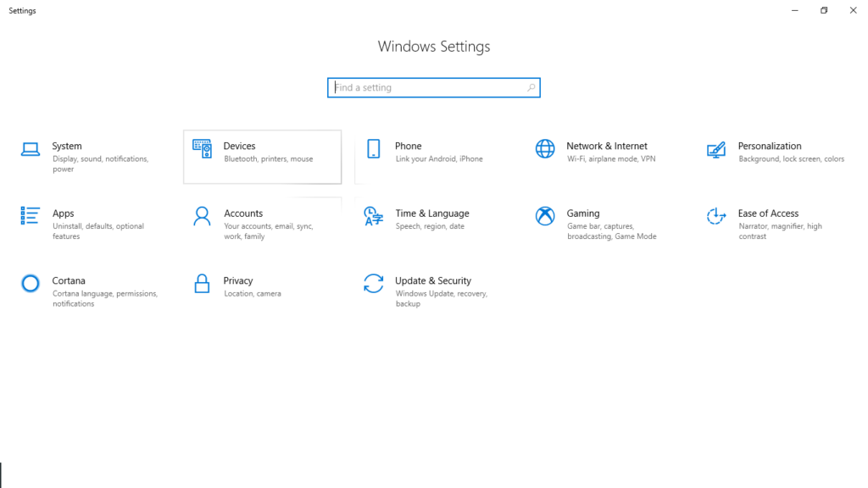
Task: Click 'Display, sound, notifications, power' description
Action: tap(100, 164)
